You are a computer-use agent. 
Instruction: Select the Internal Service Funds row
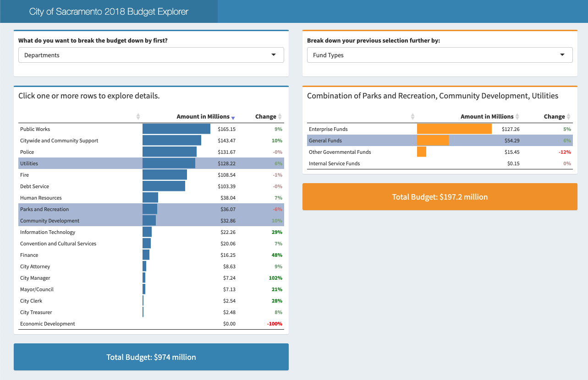click(x=440, y=163)
